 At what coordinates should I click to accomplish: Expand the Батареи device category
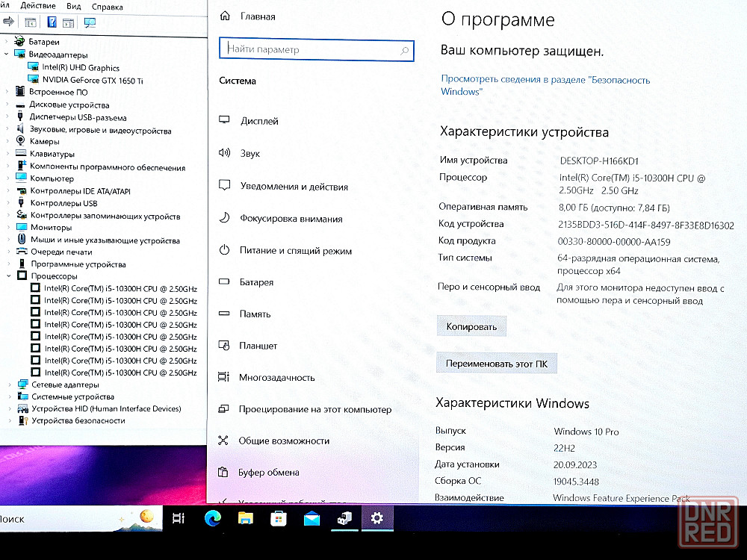pyautogui.click(x=6, y=41)
